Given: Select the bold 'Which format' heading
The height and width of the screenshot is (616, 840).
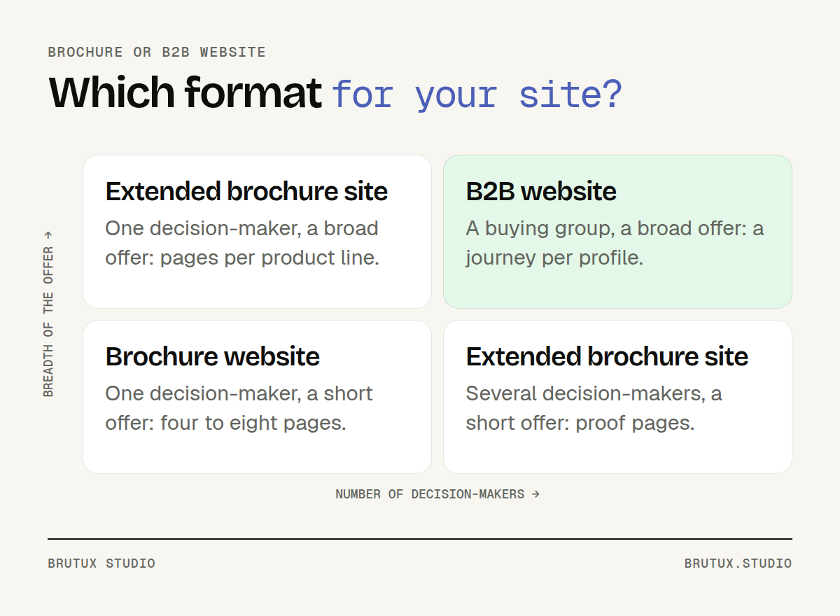Looking at the screenshot, I should pyautogui.click(x=185, y=92).
